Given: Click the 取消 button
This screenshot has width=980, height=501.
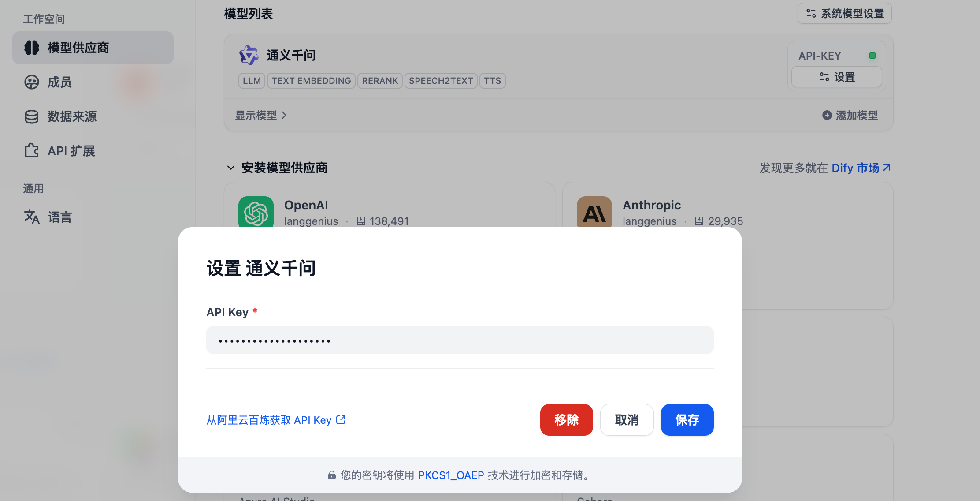Looking at the screenshot, I should point(627,420).
